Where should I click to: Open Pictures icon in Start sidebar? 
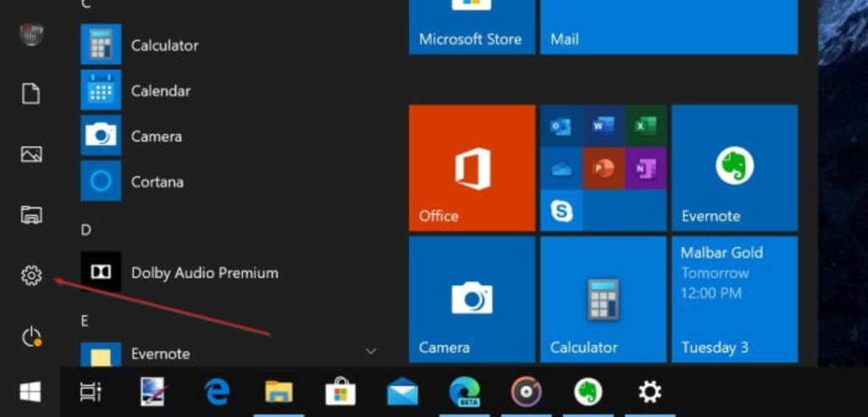pyautogui.click(x=31, y=154)
